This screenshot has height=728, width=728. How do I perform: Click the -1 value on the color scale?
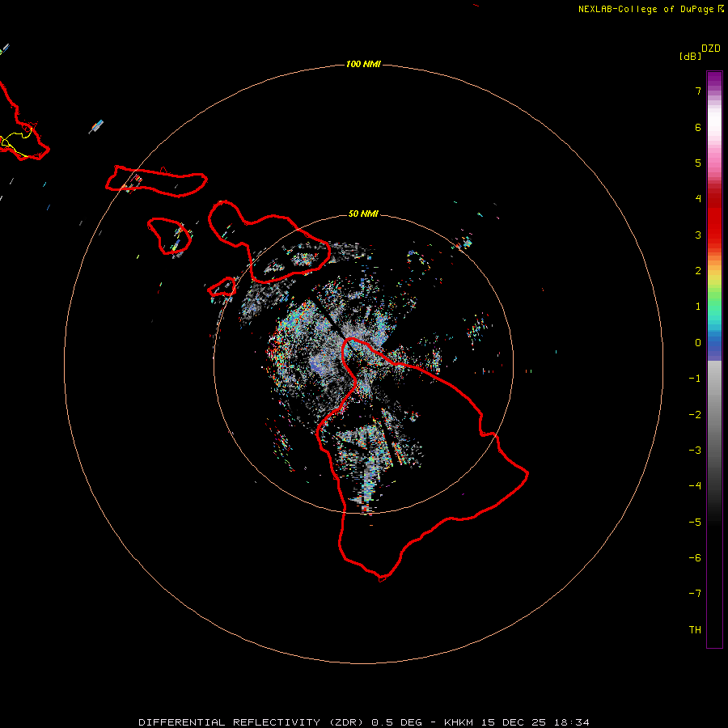[x=695, y=379]
